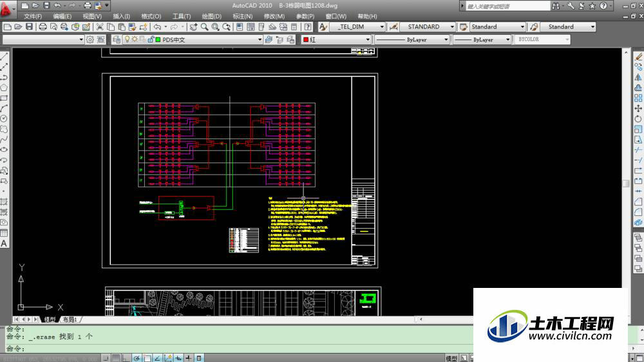Open the AutoCAD application menu logo
This screenshot has height=362, width=644.
[6, 9]
